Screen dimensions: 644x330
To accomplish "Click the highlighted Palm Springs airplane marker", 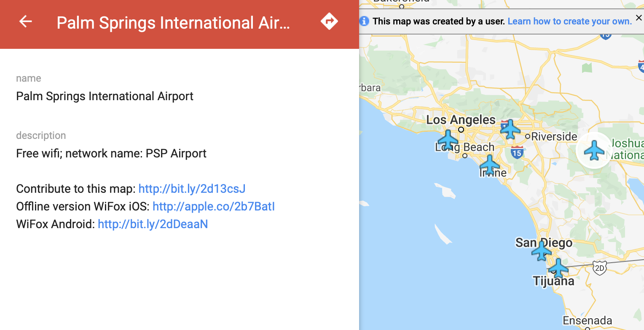I will [594, 150].
